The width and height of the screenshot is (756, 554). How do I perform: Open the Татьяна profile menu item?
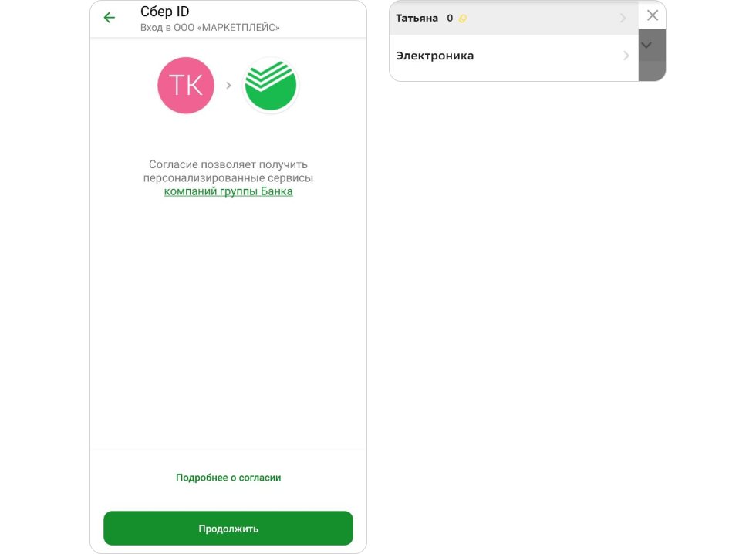click(x=514, y=19)
